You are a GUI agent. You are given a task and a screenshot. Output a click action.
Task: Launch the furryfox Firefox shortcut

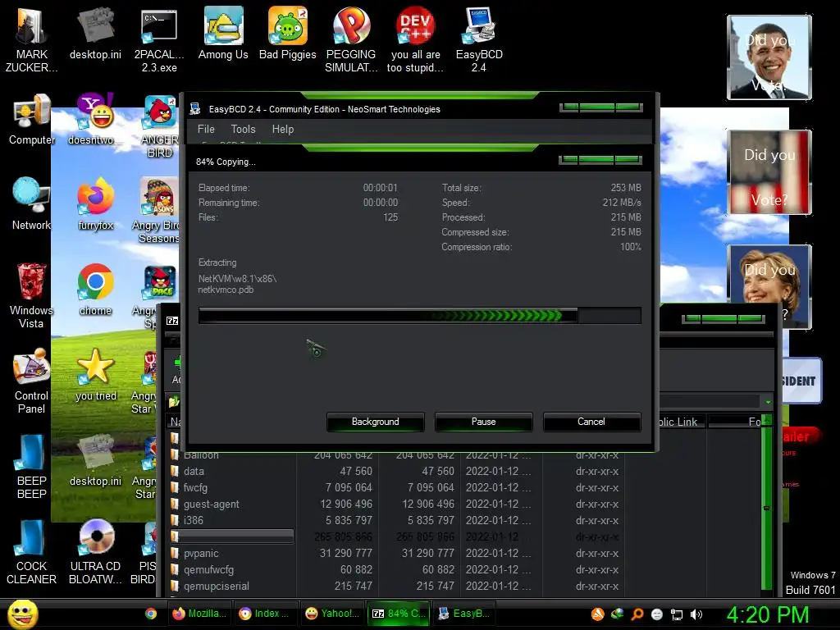(95, 203)
